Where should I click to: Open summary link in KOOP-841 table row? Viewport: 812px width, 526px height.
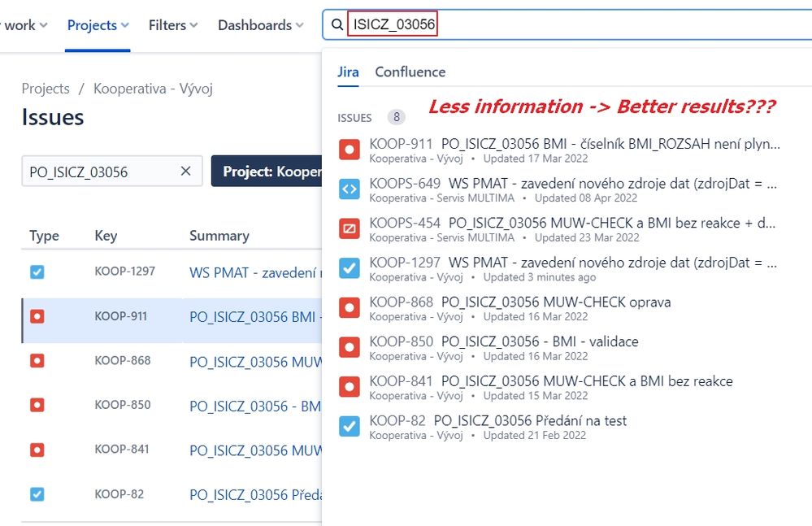coord(255,450)
